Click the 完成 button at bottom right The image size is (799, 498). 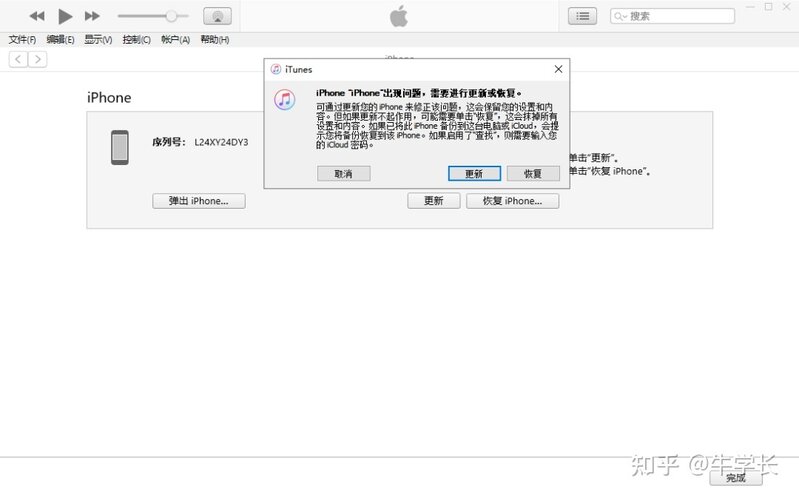point(735,478)
